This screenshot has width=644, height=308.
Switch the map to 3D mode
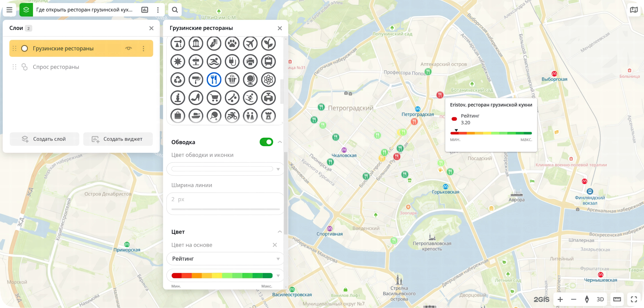pos(600,299)
